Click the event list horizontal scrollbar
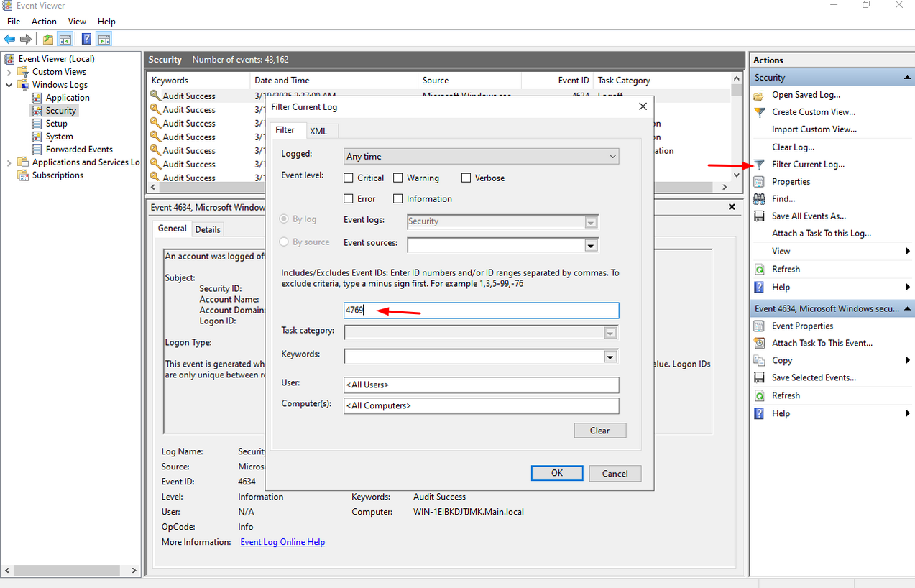Viewport: 915px width, 588px height. (438, 187)
